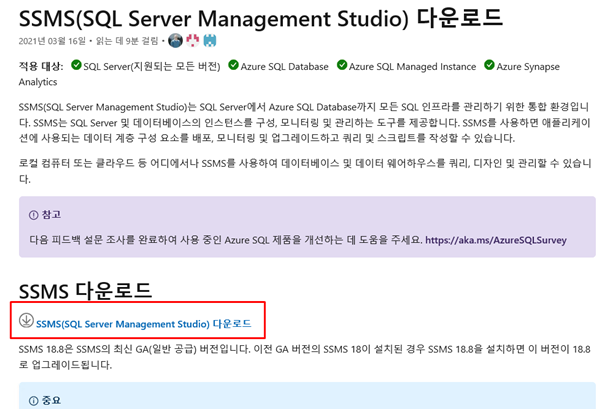
Task: Click the 읽는 데 9분 걸림 text
Action: (127, 41)
